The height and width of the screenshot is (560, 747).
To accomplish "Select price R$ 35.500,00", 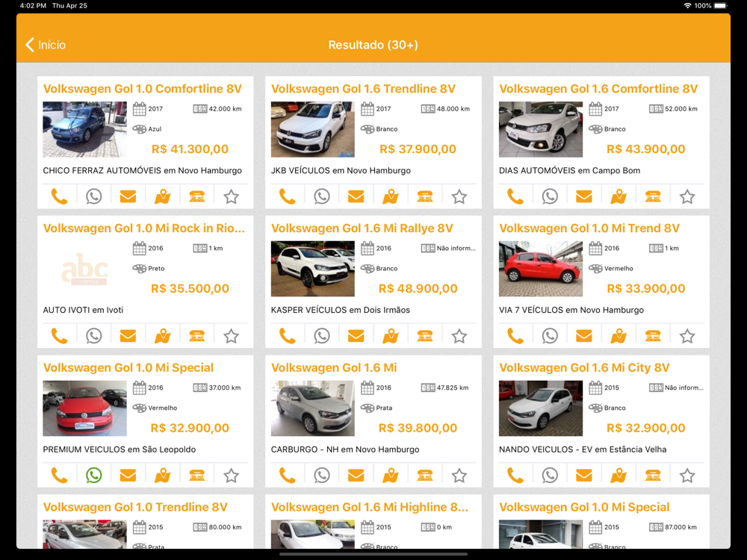I will tap(190, 288).
